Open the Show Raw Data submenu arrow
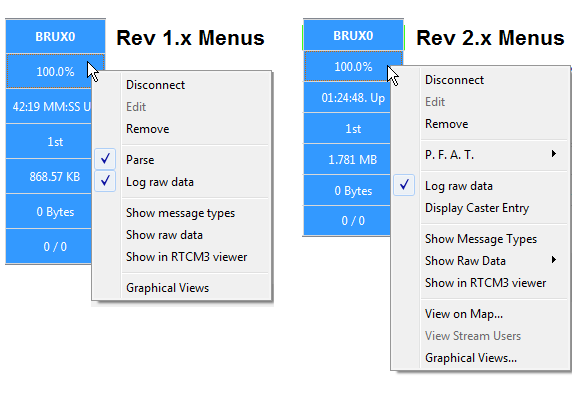 click(x=553, y=260)
